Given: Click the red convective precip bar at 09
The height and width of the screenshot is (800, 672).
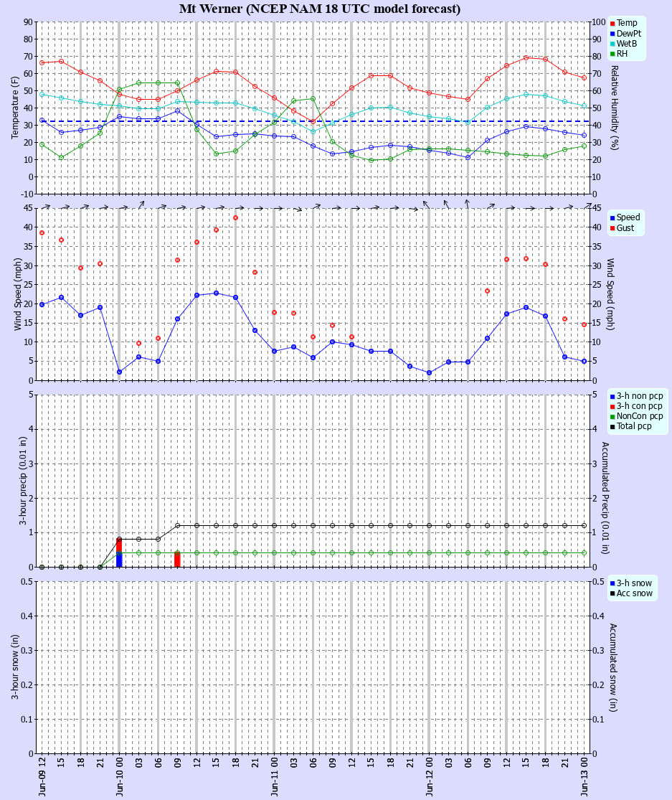Looking at the screenshot, I should (177, 560).
